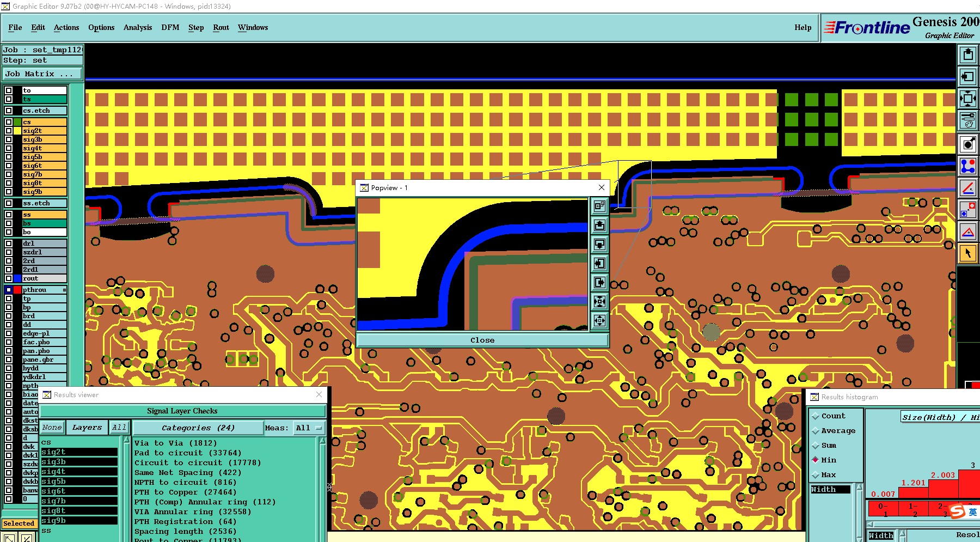980x542 pixels.
Task: Click the Signal Layer Checks header button
Action: coord(182,411)
